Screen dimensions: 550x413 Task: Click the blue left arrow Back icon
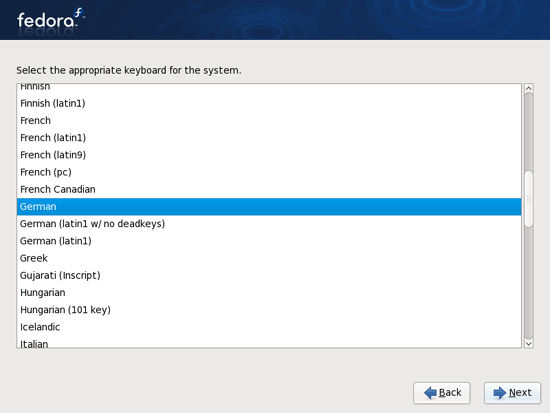click(x=430, y=393)
